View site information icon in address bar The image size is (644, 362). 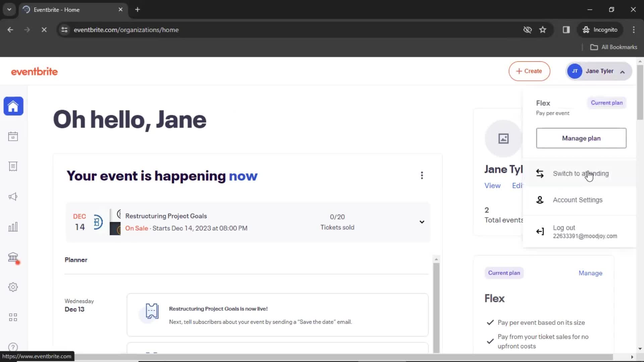tap(64, 30)
